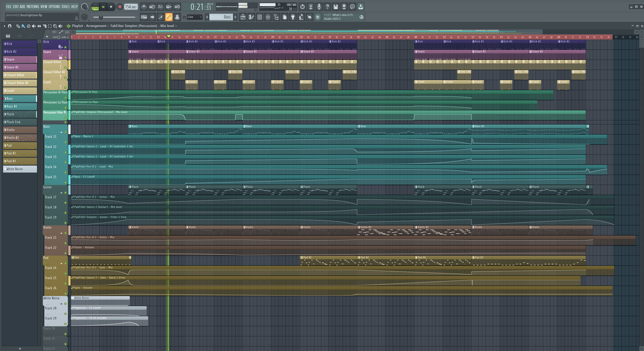Click the save project floppy icon
The image size is (644, 351).
(x=335, y=7)
